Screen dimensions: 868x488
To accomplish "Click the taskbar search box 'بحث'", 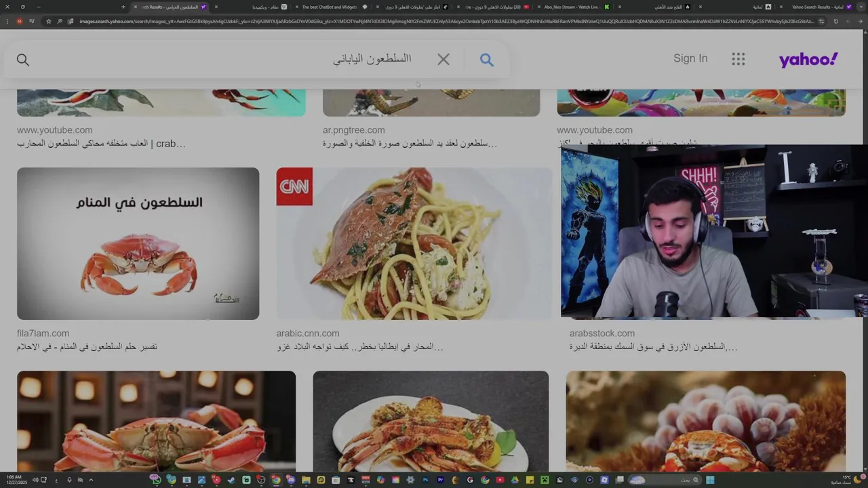I will click(665, 480).
